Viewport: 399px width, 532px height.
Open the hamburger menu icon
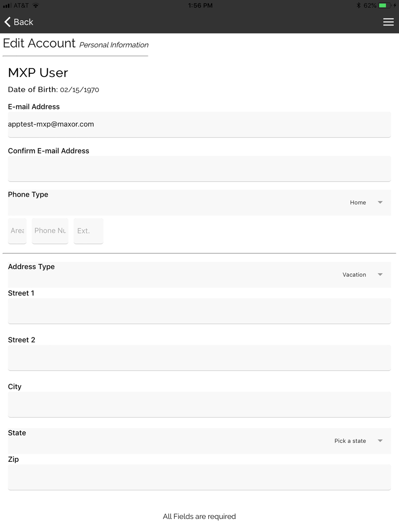tap(388, 22)
